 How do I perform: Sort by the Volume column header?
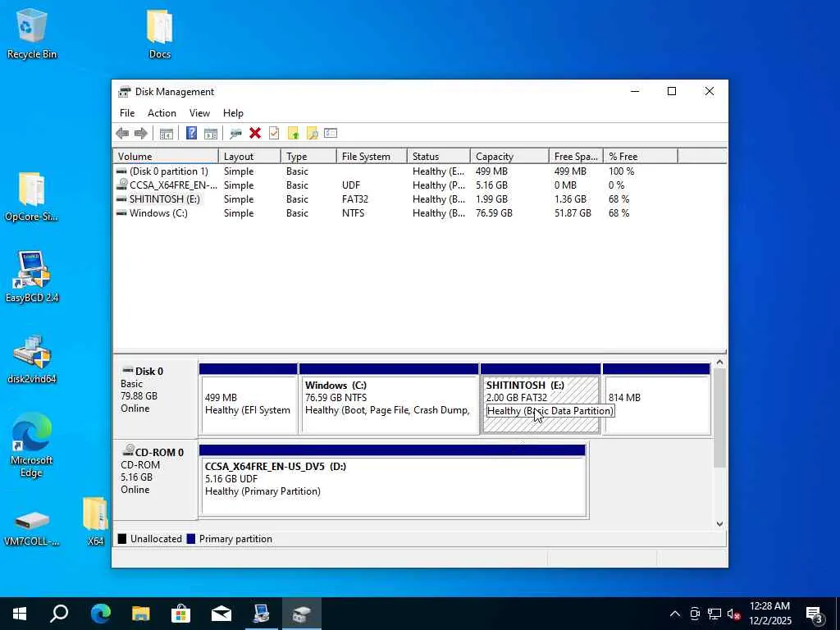click(x=166, y=157)
